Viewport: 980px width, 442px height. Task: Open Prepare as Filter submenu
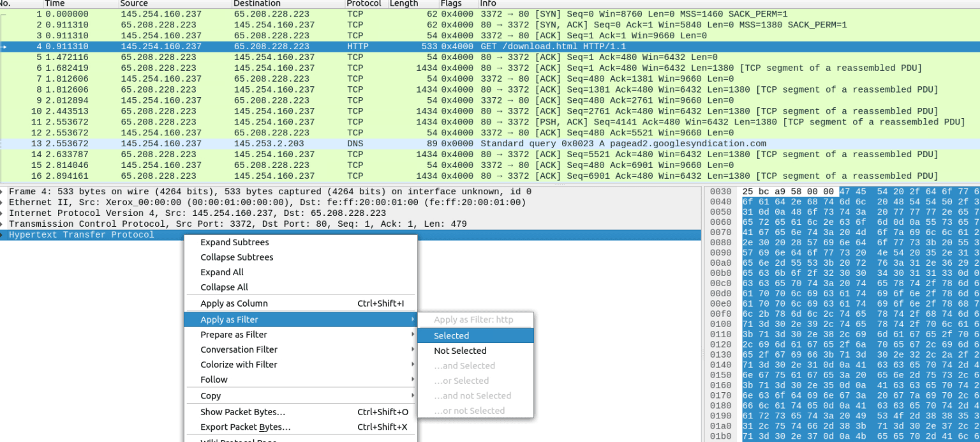[301, 335]
